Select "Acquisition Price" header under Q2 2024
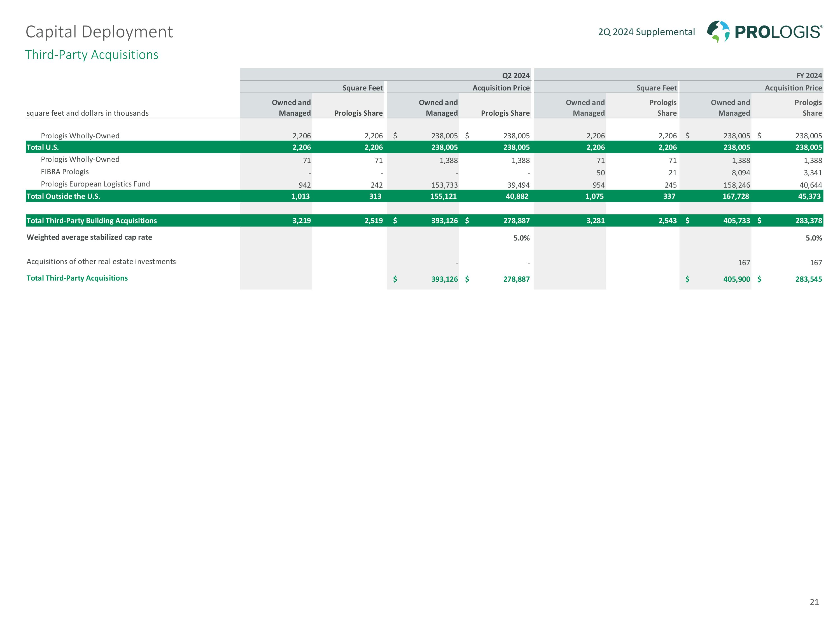 (x=501, y=88)
